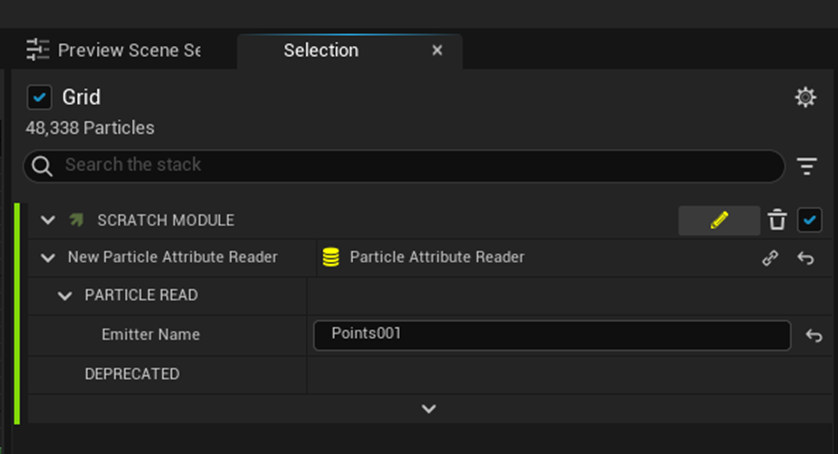Click the magnifier icon in stack search
Screen dimensions: 838x454
click(x=42, y=166)
